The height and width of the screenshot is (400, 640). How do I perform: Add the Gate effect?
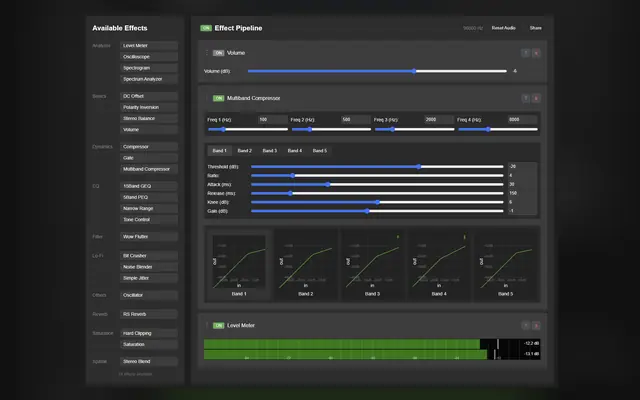click(x=149, y=158)
